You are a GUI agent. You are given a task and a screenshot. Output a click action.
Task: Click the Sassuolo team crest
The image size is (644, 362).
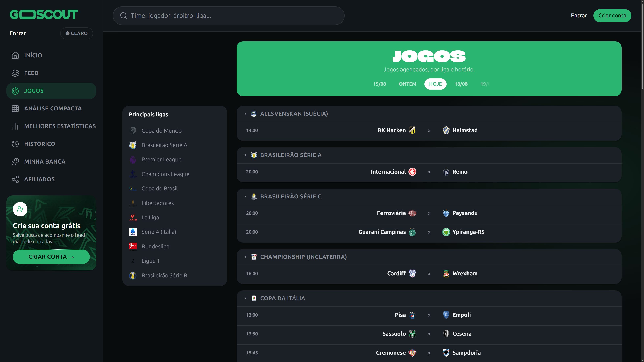412,334
